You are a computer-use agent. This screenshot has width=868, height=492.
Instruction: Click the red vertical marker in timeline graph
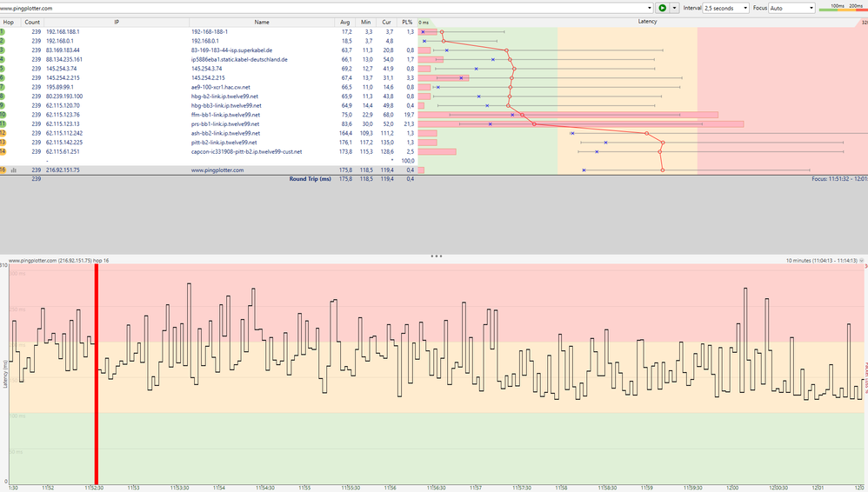97,374
